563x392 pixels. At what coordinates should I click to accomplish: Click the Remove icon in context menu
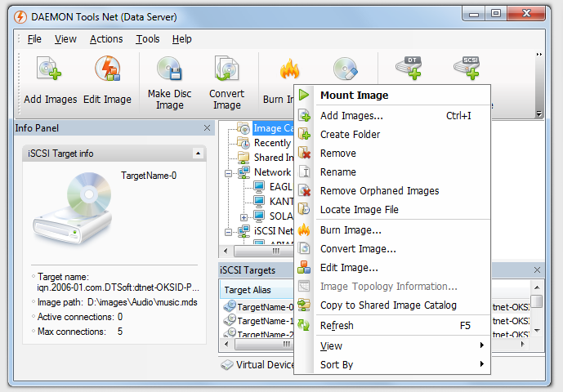pos(304,153)
